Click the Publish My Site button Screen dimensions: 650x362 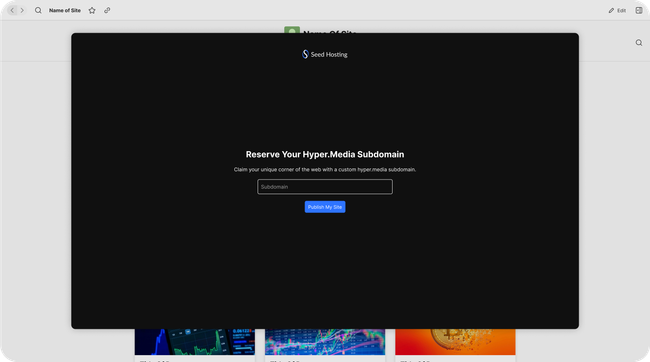click(325, 207)
